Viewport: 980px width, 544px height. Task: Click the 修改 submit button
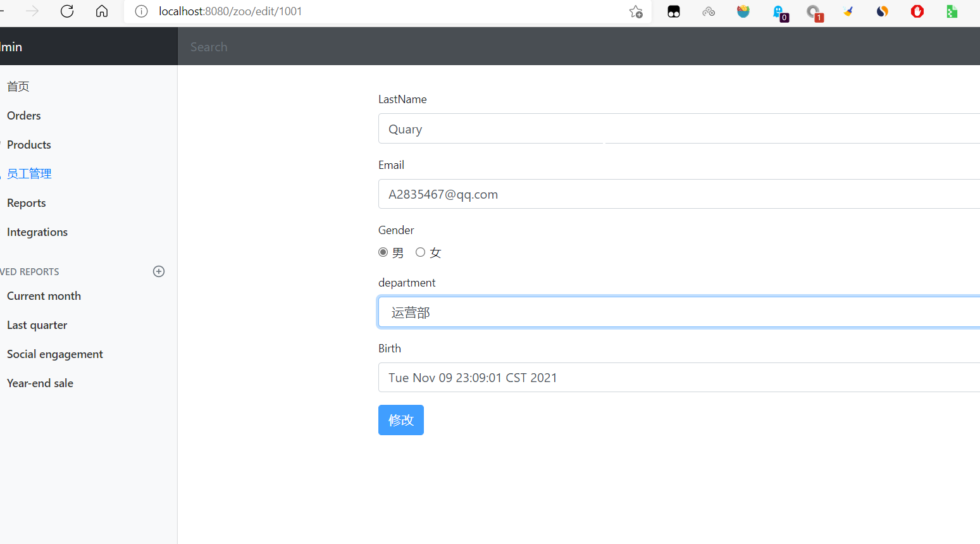coord(400,420)
